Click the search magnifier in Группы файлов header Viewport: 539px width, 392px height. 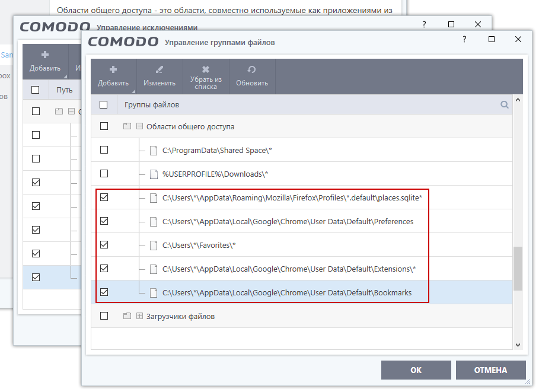[504, 104]
